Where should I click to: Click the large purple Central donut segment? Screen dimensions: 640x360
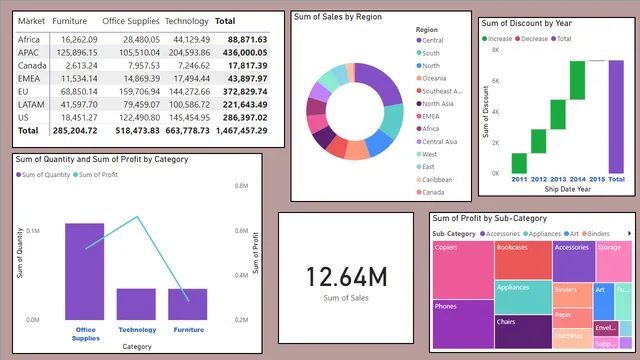coord(380,82)
